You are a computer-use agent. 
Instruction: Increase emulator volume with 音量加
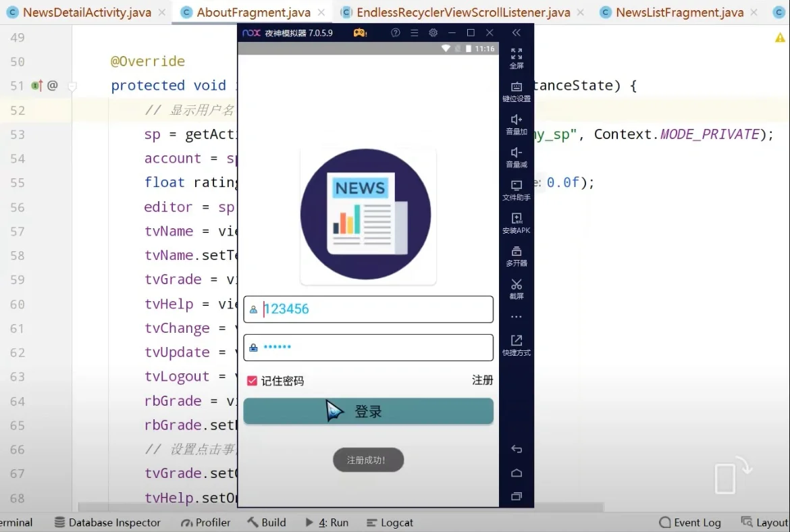516,126
